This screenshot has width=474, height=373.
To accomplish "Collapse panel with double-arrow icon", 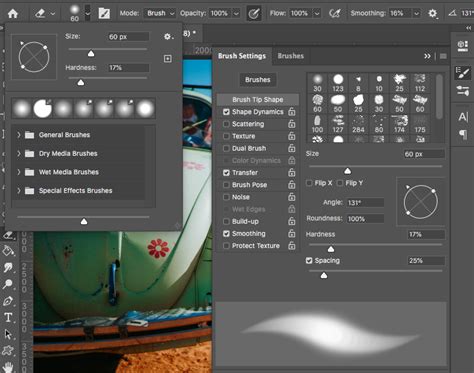I will point(427,56).
